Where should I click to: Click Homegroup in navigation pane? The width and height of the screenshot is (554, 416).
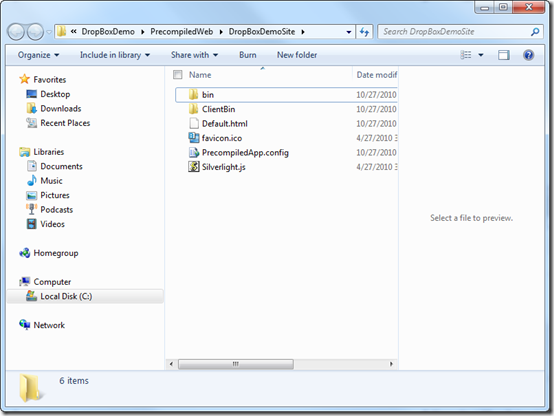coord(56,253)
